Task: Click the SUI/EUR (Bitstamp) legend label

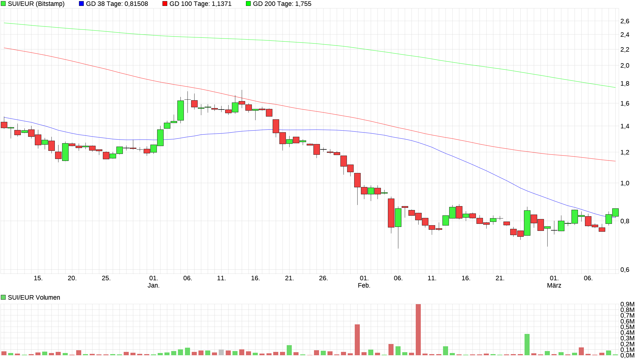Action: [x=36, y=4]
